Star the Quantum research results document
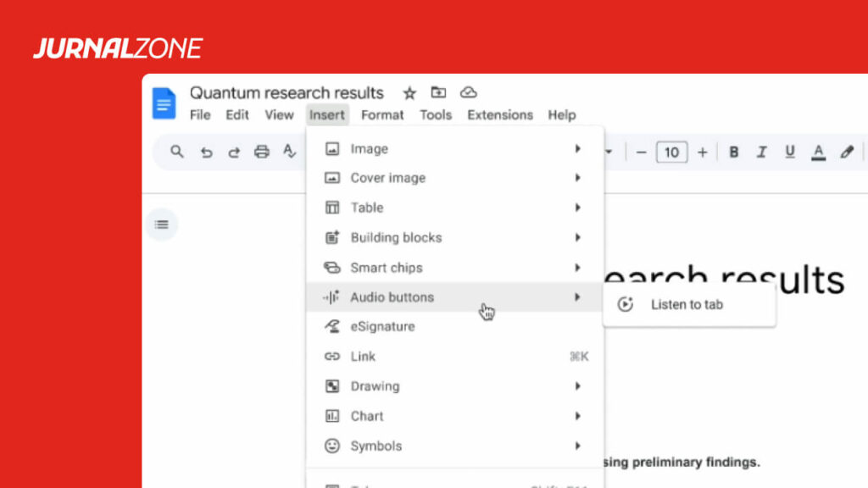 click(x=409, y=92)
